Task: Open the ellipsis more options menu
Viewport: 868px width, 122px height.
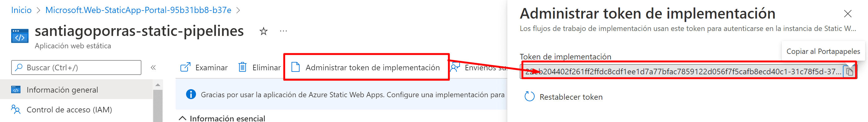Action: pyautogui.click(x=283, y=32)
